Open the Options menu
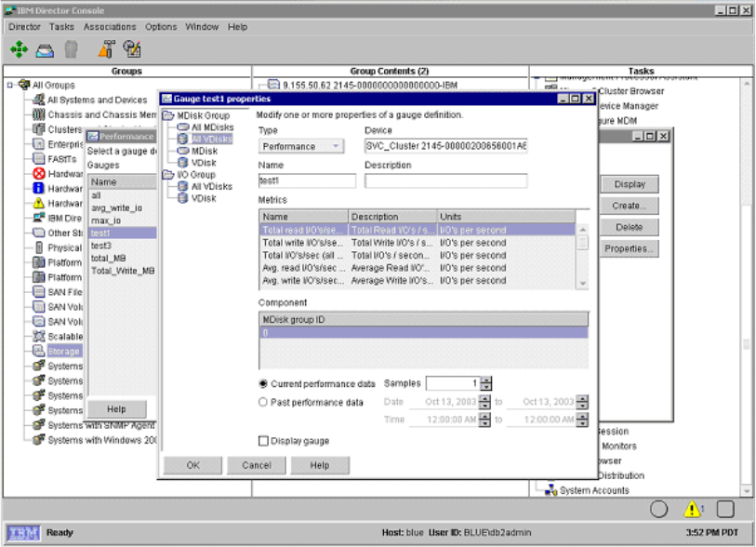The height and width of the screenshot is (547, 756). (x=161, y=27)
